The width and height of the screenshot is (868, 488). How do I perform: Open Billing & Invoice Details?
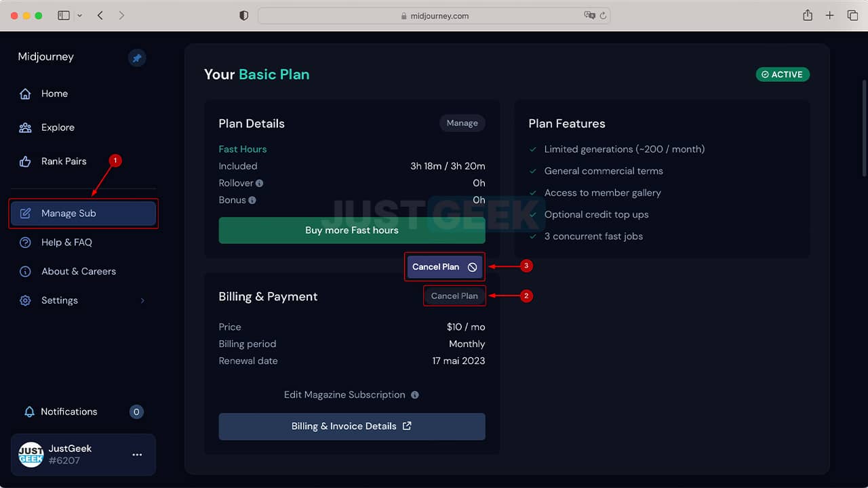352,426
